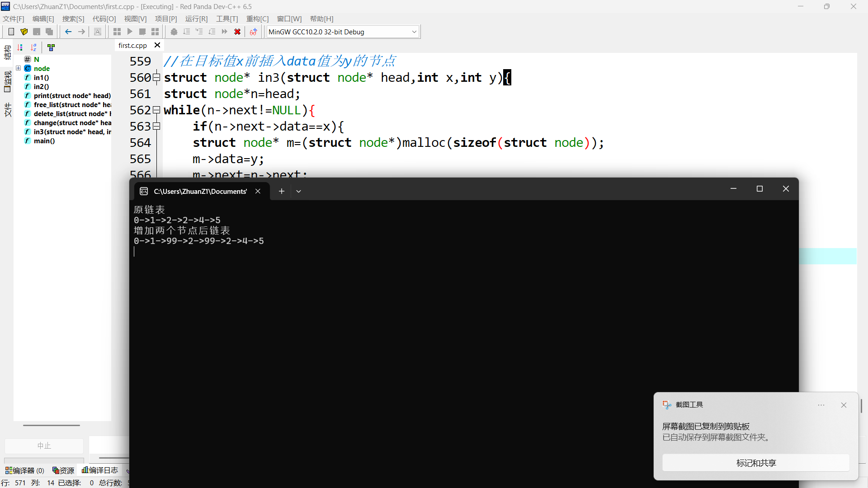Open terminal new tab dropdown chevron

point(298,191)
